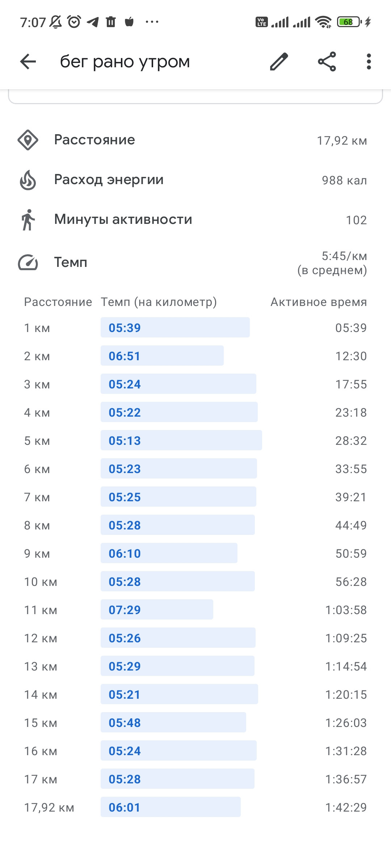Open the three-dot overflow menu

(369, 61)
